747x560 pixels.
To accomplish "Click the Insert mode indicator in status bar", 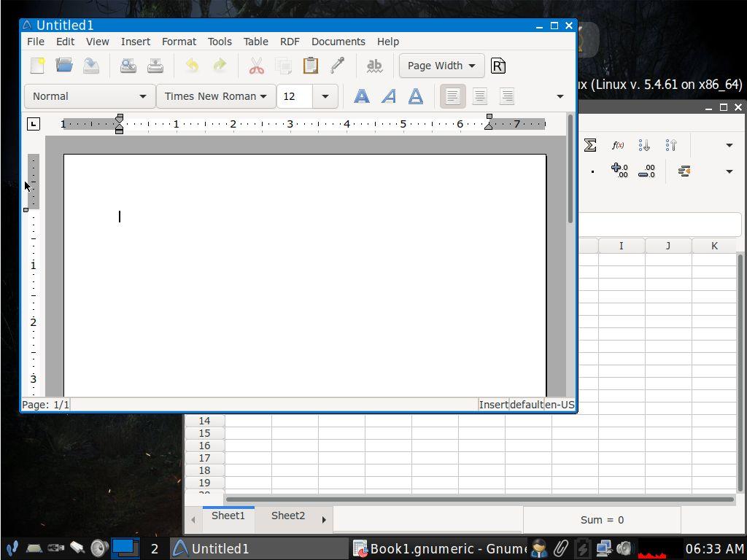I will tap(493, 405).
